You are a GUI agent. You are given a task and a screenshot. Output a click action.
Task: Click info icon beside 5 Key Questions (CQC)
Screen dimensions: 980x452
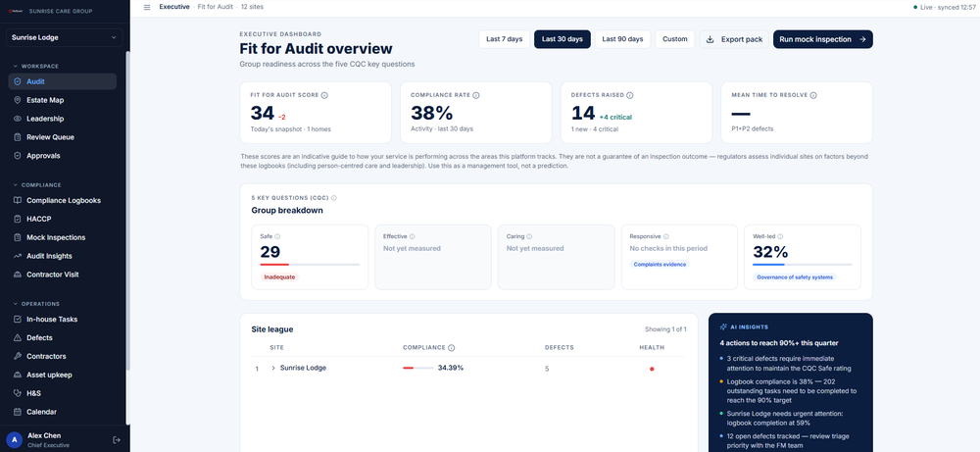tap(334, 198)
